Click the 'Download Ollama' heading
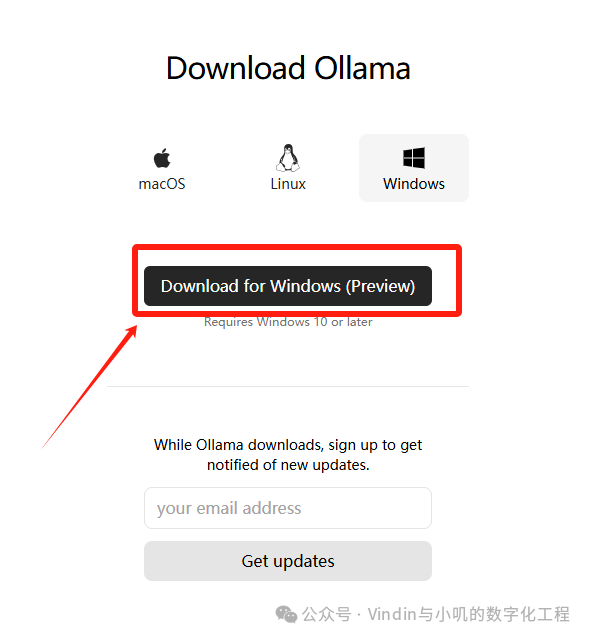The width and height of the screenshot is (589, 638). (x=288, y=68)
